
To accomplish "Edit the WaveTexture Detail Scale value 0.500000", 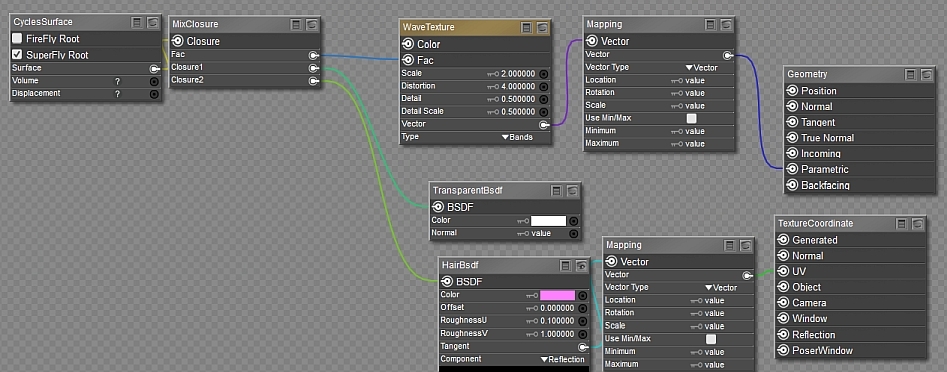I will (518, 112).
